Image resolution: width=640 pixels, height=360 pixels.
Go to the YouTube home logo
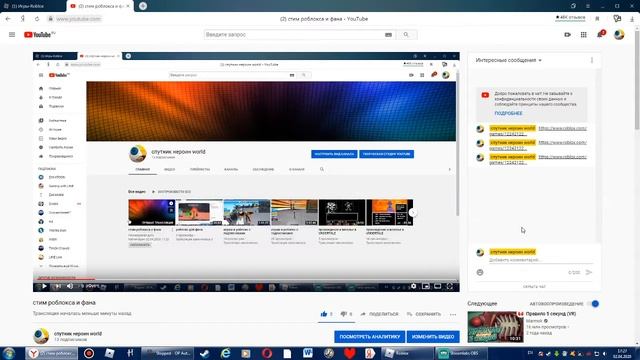click(x=40, y=35)
